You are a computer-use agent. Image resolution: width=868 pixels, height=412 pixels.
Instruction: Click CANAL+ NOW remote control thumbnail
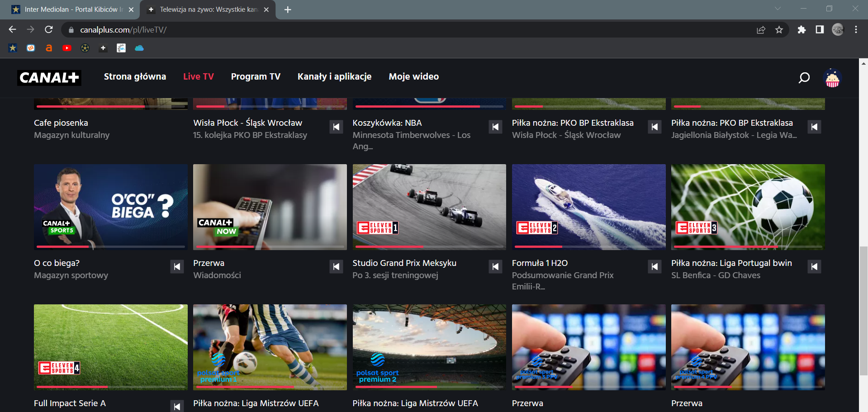point(270,207)
